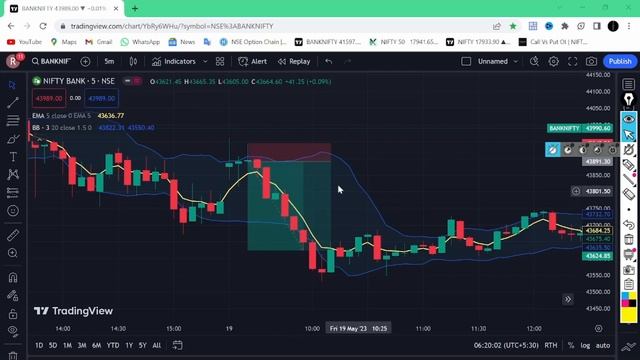This screenshot has height=360, width=640.
Task: Open the Unnamed layout dropdown
Action: [497, 61]
